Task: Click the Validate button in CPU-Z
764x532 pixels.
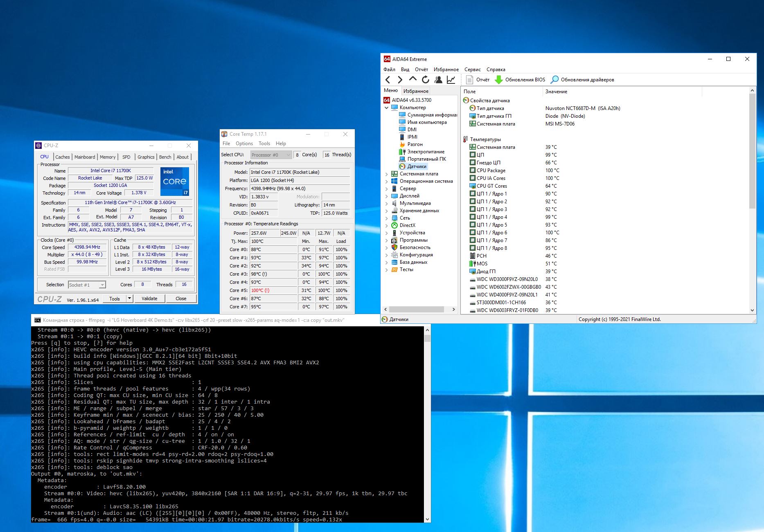Action: (x=149, y=299)
